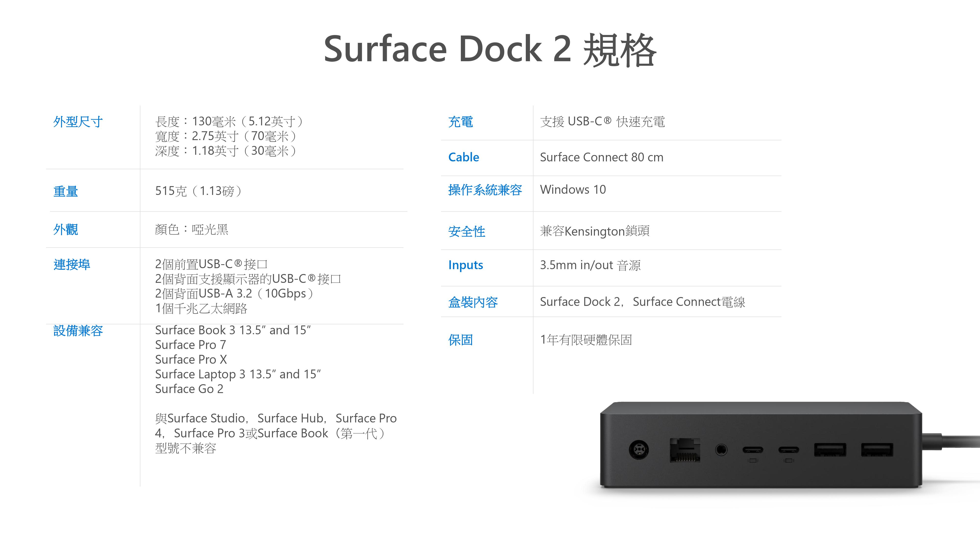Click the Cable heading label
Image resolution: width=980 pixels, height=551 pixels.
tap(463, 157)
